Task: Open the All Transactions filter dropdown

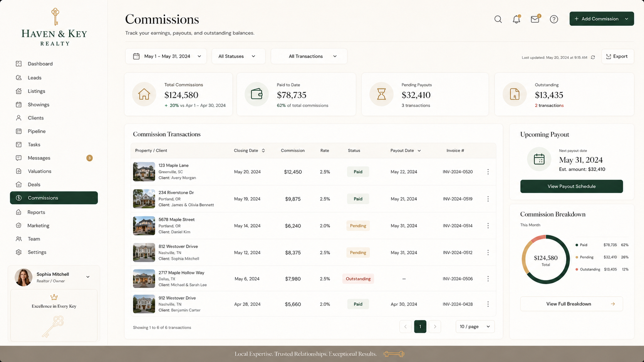Action: tap(309, 56)
